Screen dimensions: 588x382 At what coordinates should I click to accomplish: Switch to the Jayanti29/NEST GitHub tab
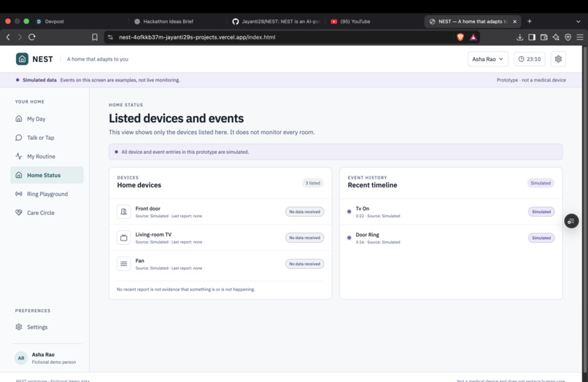tap(276, 21)
